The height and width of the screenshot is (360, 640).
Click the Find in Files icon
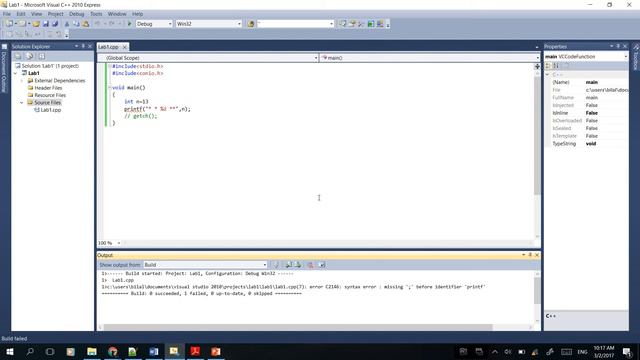(x=251, y=24)
